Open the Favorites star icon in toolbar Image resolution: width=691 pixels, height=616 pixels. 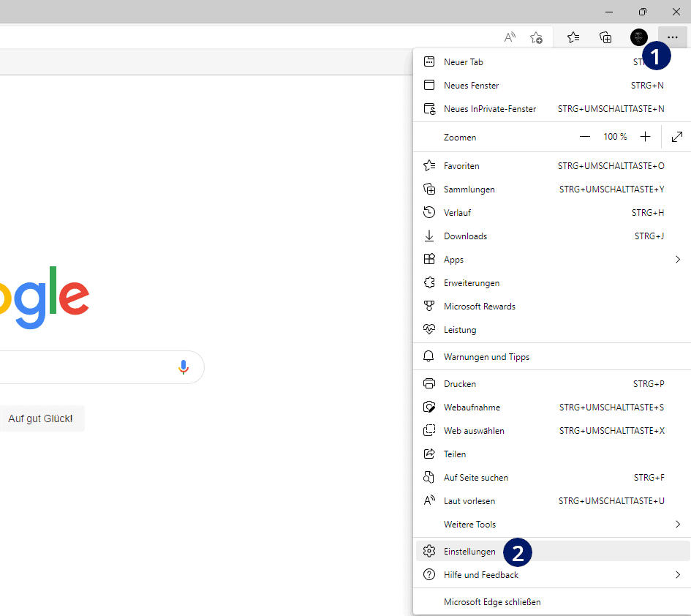[x=573, y=37]
